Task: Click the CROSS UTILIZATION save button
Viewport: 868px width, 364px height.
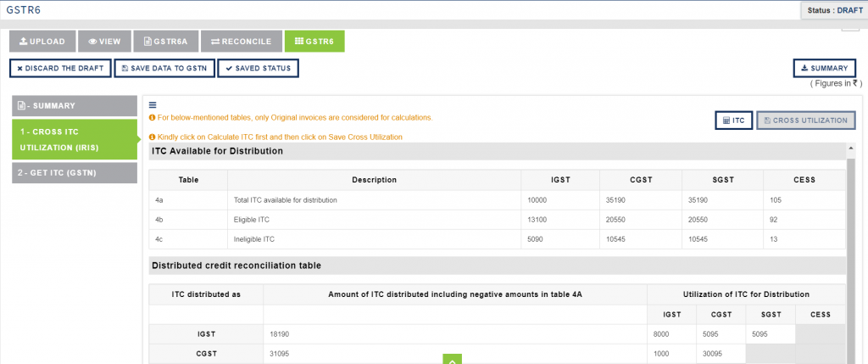Action: click(805, 120)
